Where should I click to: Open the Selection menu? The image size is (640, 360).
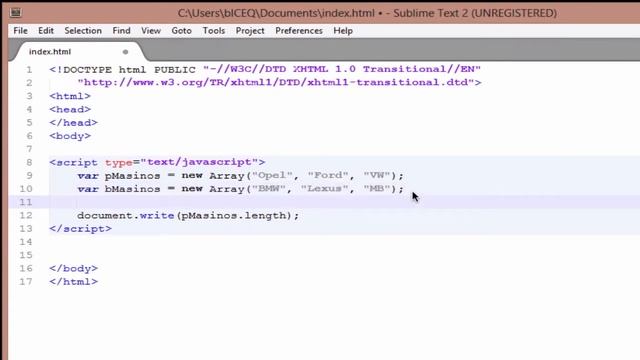83,31
